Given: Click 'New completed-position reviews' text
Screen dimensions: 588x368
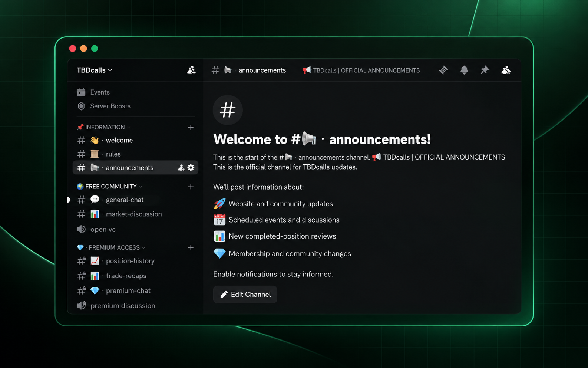Looking at the screenshot, I should pos(282,236).
